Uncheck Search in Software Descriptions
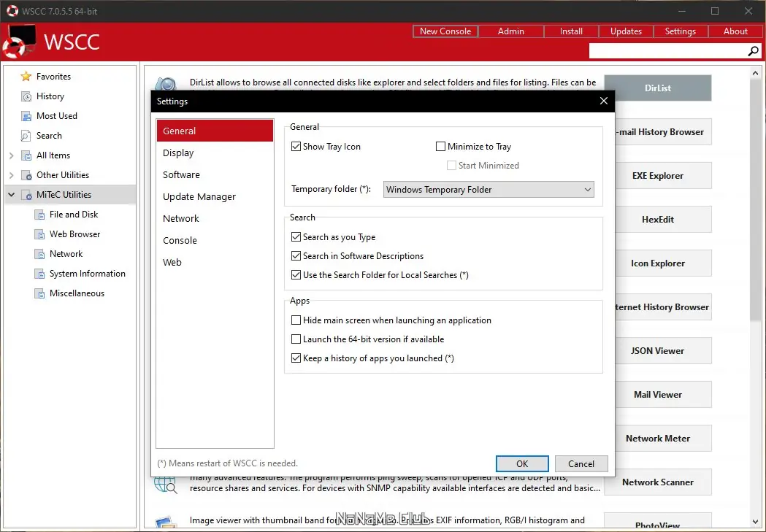 (x=296, y=255)
